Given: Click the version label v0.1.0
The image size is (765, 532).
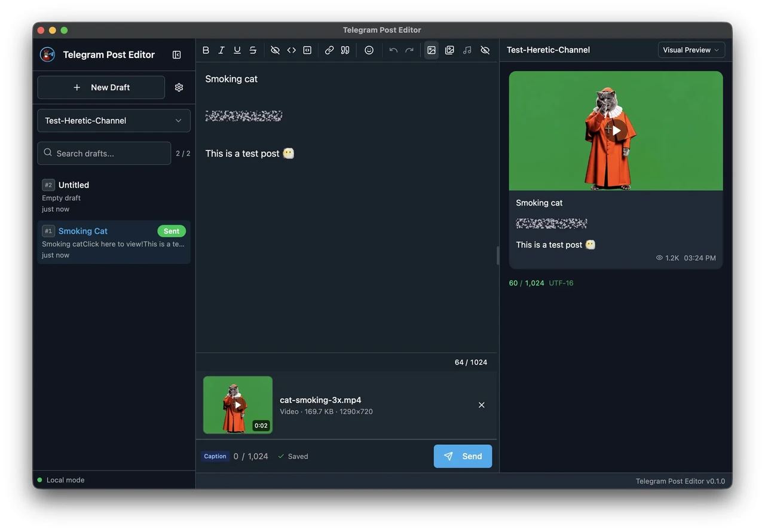Looking at the screenshot, I should 680,481.
